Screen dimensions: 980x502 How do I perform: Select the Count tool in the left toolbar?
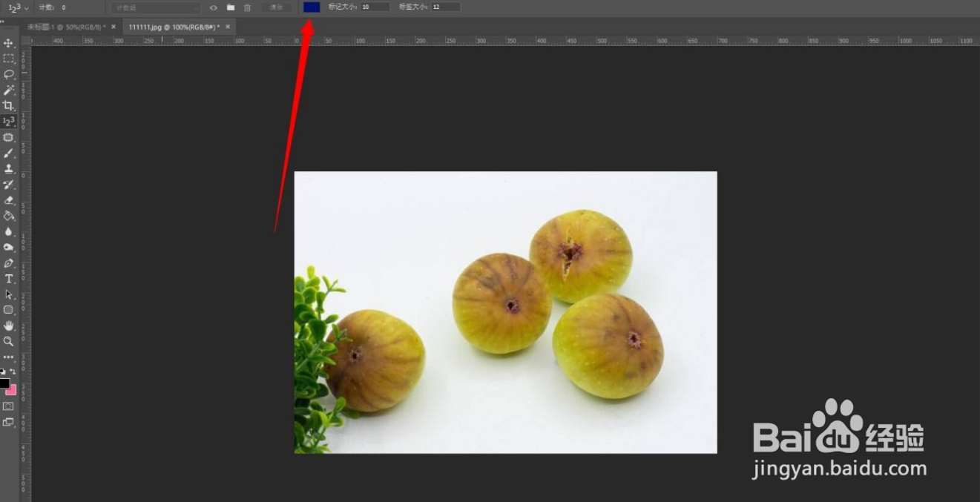tap(9, 121)
